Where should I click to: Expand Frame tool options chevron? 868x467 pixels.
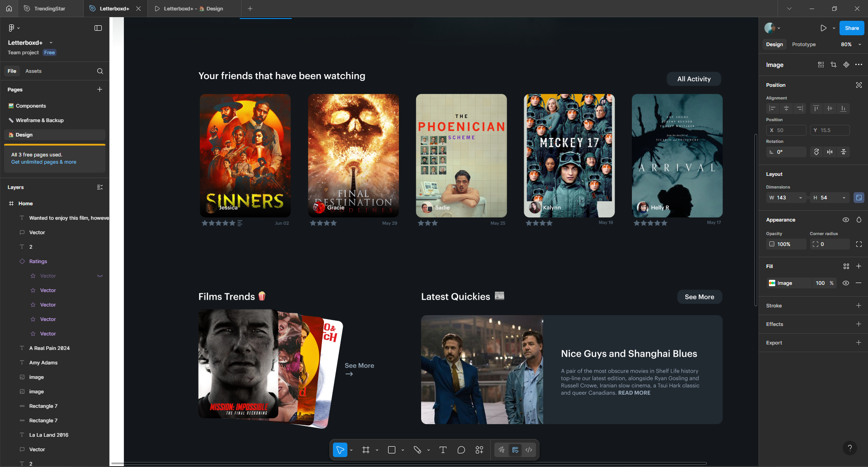[377, 450]
